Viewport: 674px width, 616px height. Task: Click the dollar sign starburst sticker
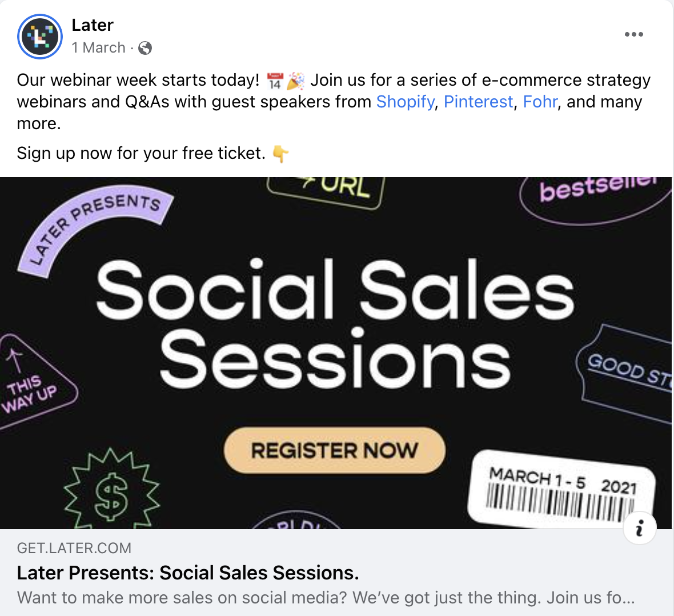coord(112,489)
